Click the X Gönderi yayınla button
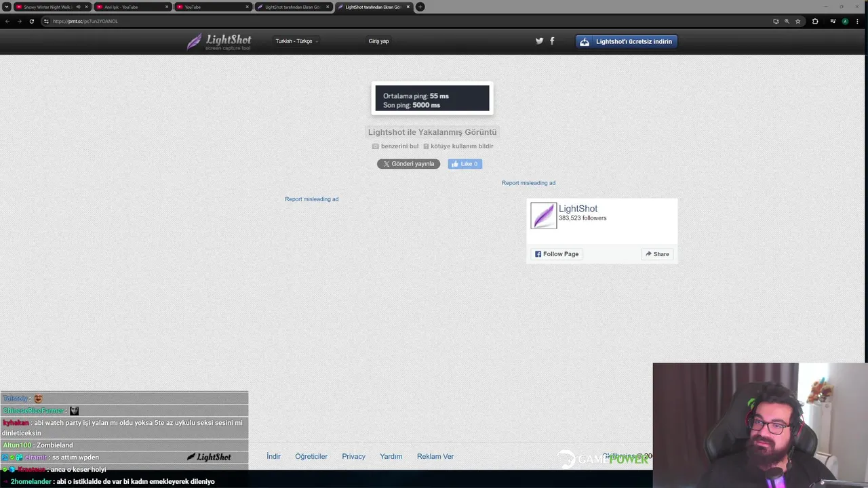Screen dimensions: 868x488 point(408,163)
